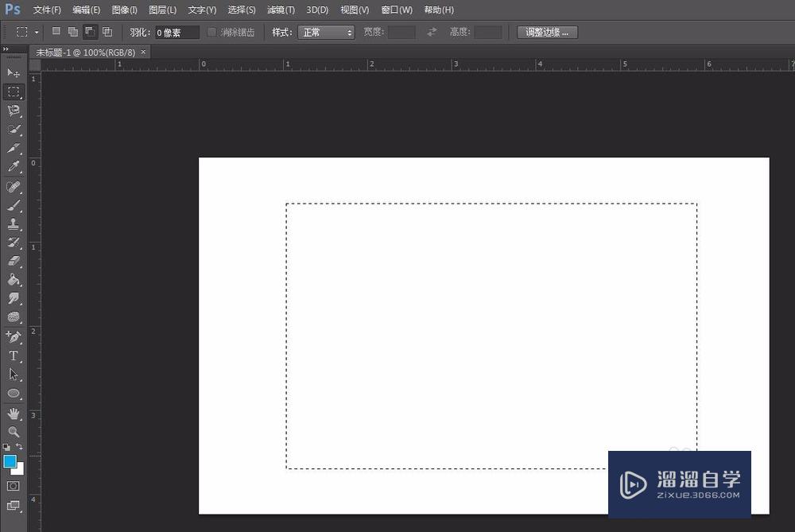Viewport: 795px width, 532px height.
Task: Open the 图层(L) menu
Action: [x=162, y=10]
